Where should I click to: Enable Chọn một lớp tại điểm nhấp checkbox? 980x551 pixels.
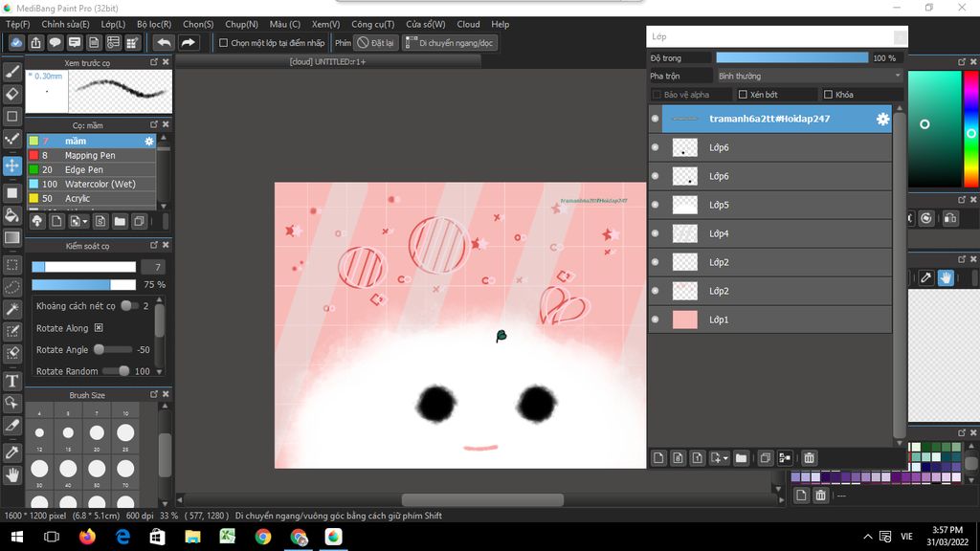(x=223, y=43)
